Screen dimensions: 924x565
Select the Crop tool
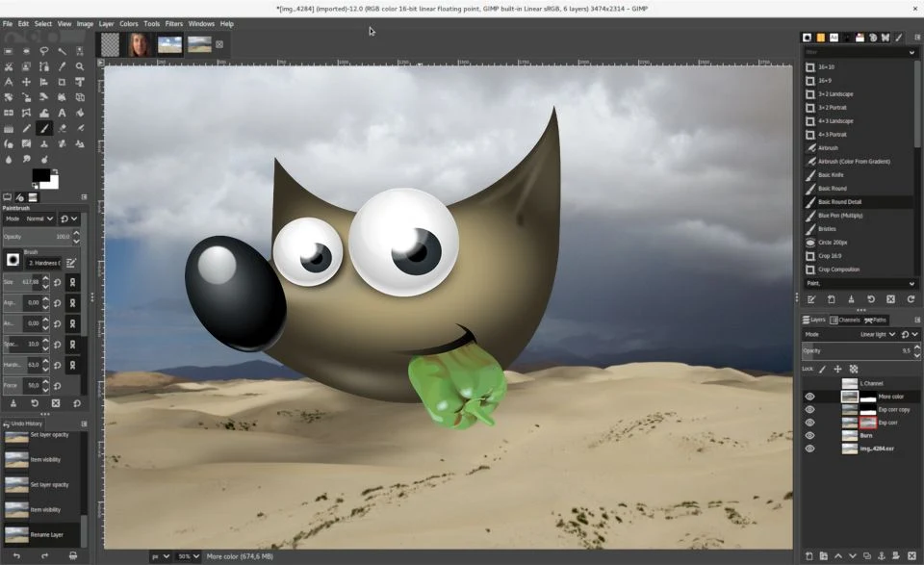coord(62,82)
